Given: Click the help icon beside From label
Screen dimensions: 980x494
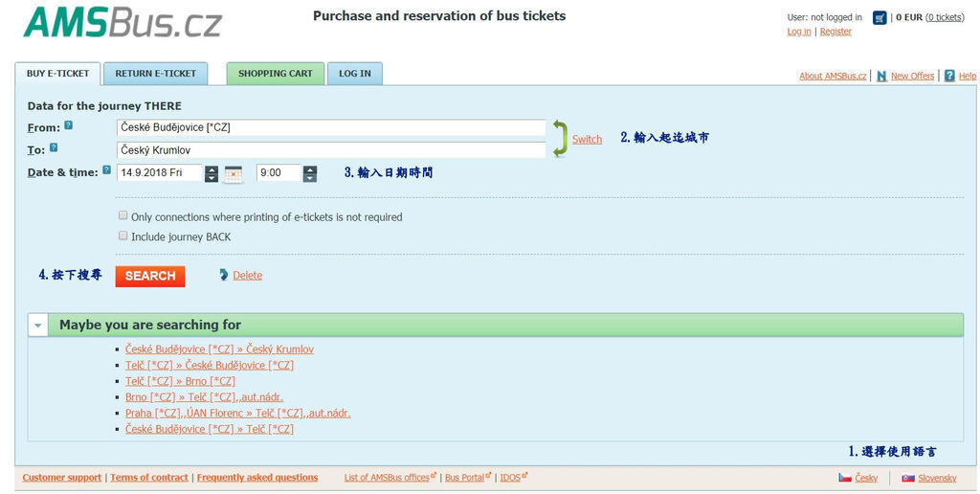Looking at the screenshot, I should coord(69,125).
